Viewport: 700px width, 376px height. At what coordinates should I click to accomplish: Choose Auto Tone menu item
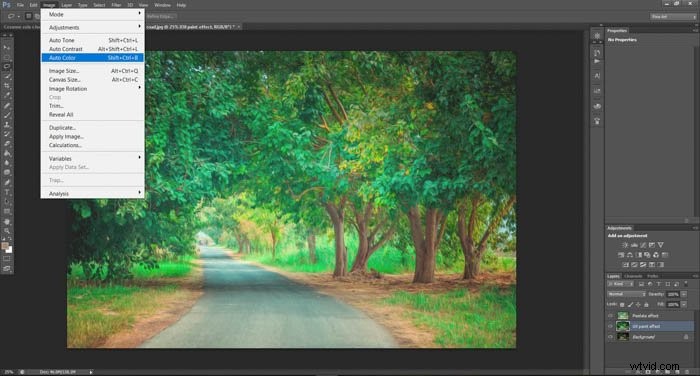[x=92, y=40]
